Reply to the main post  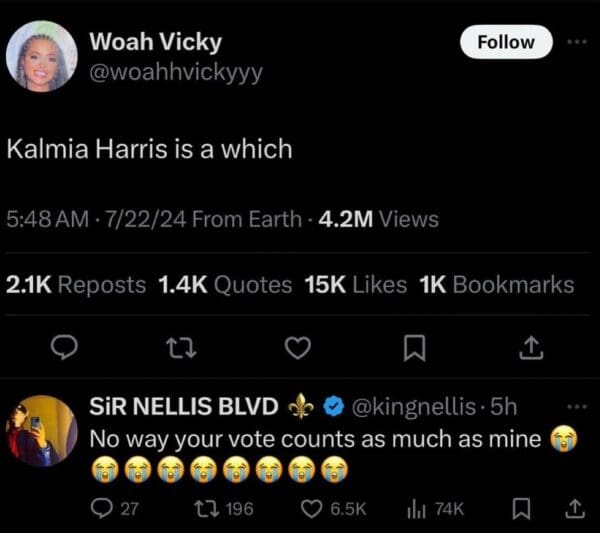pyautogui.click(x=64, y=346)
